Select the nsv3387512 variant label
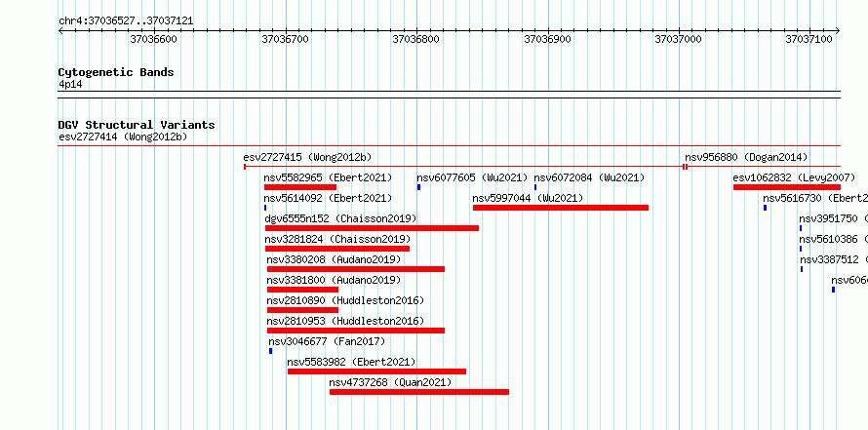Image resolution: width=868 pixels, height=430 pixels. pos(834,259)
